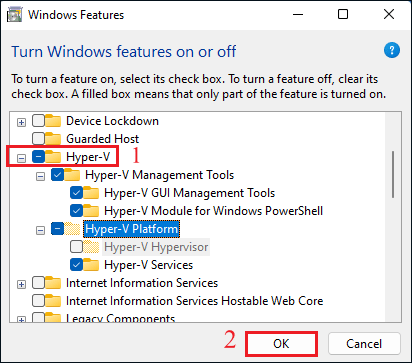Image resolution: width=412 pixels, height=363 pixels.
Task: Expand the Device Lockdown node
Action: tap(21, 122)
